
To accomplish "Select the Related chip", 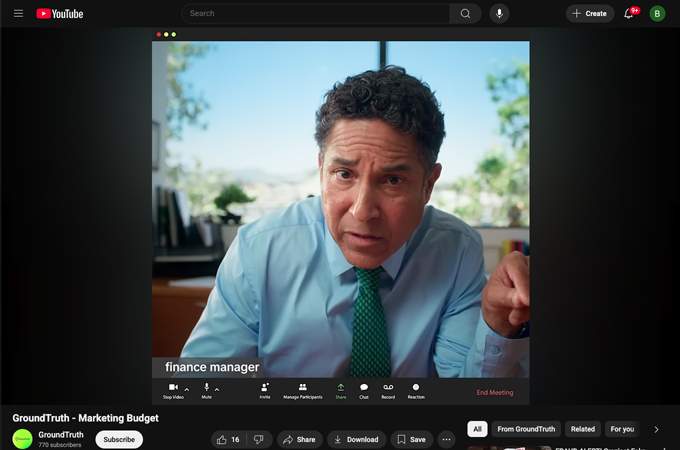I will point(583,429).
